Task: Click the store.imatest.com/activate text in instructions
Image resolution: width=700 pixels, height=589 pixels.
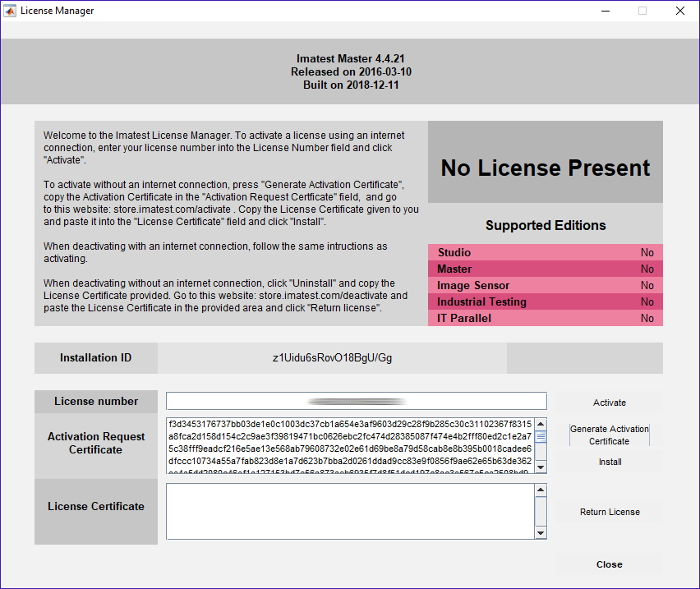Action: pos(172,209)
